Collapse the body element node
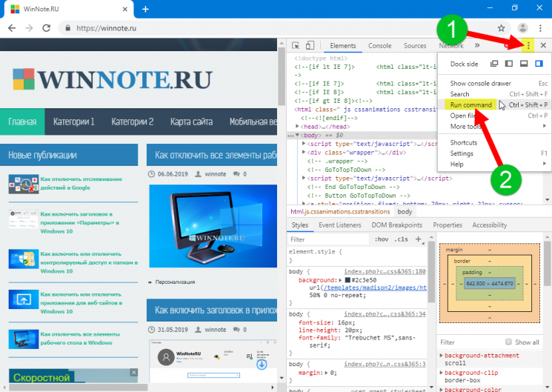The image size is (552, 392). pos(297,136)
